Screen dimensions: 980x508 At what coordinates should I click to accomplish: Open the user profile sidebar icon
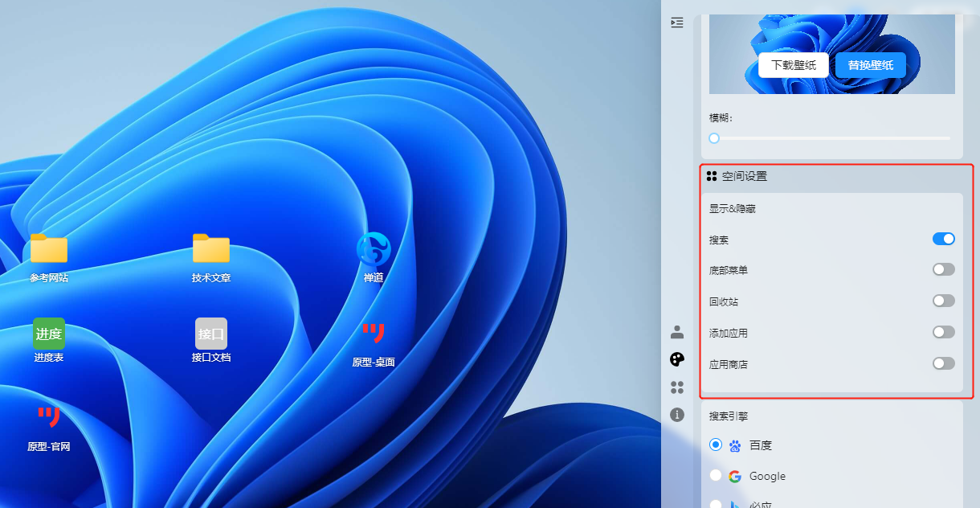[x=677, y=332]
